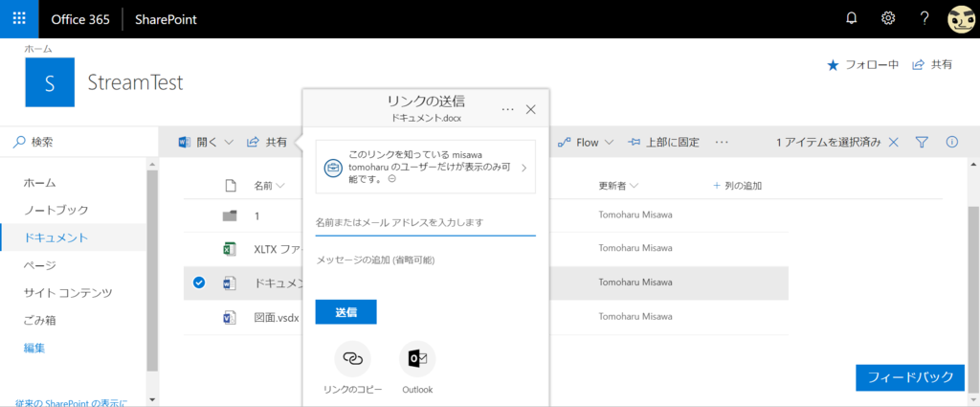Open ごみ箱 in the left navigation
The image size is (980, 407).
pyautogui.click(x=40, y=320)
